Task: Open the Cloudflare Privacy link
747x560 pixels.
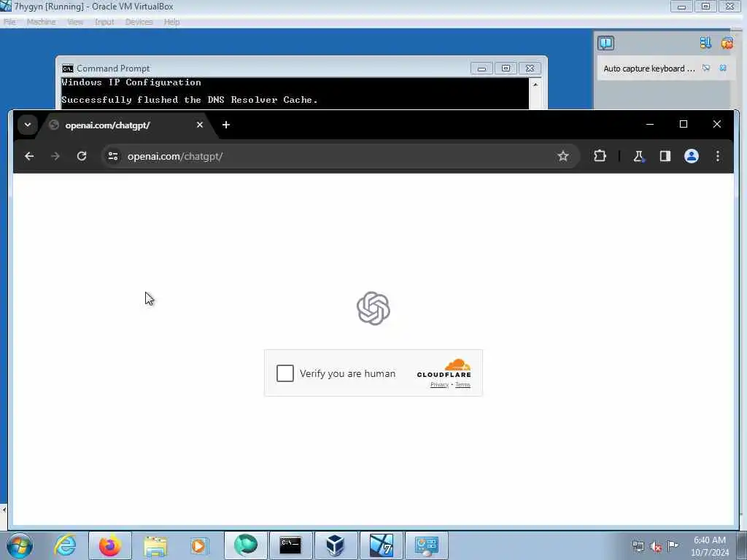Action: pos(439,385)
